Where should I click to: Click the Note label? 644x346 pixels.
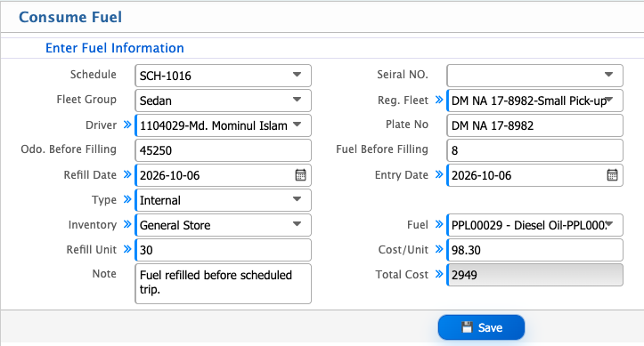point(104,274)
